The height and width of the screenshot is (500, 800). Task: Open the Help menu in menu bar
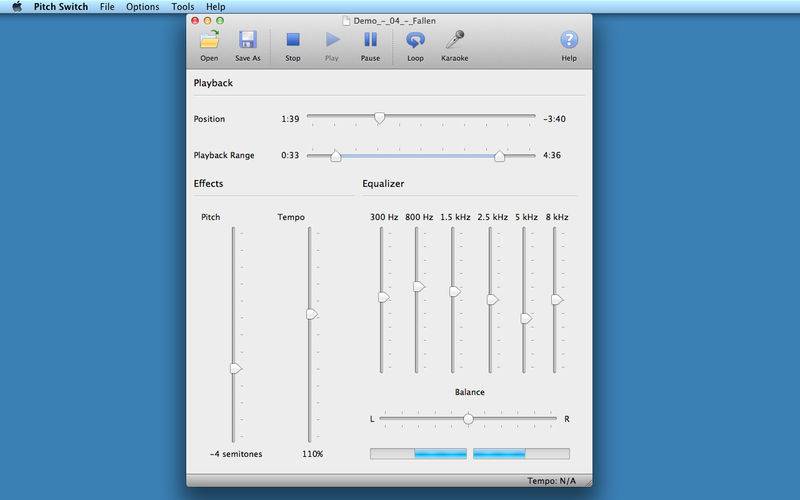[x=215, y=7]
